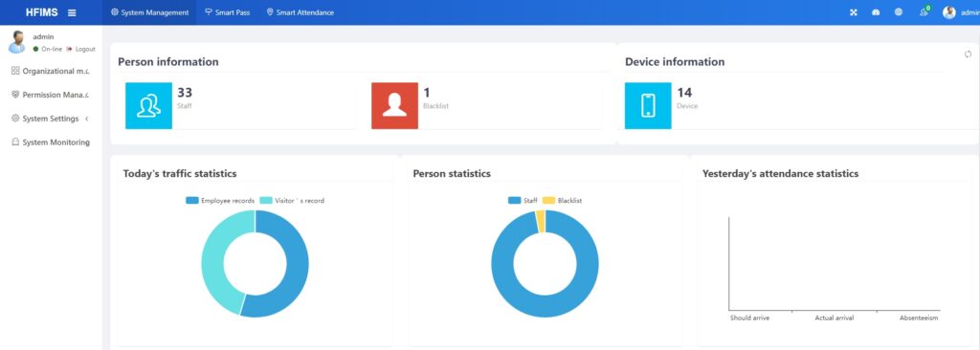980x350 pixels.
Task: Click the Person information heading
Action: (168, 62)
